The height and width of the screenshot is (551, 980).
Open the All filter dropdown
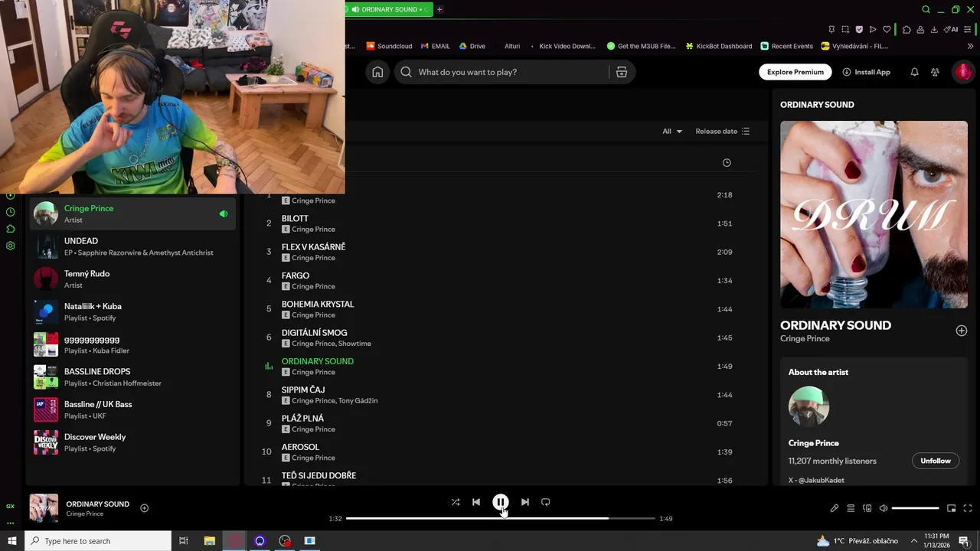(x=672, y=131)
